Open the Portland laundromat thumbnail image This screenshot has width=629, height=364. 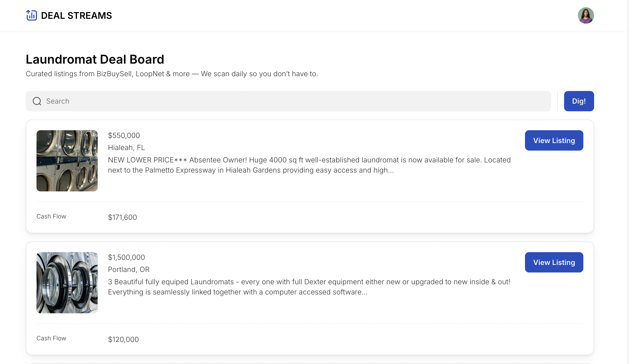[x=67, y=283]
